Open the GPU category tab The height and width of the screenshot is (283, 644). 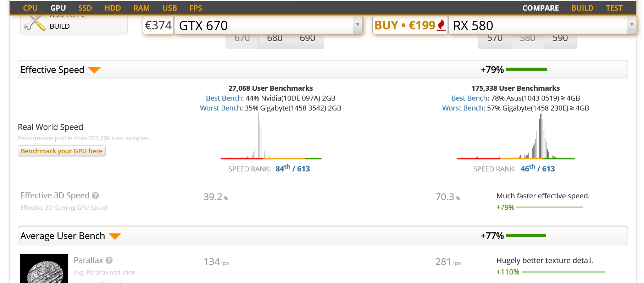pos(58,8)
